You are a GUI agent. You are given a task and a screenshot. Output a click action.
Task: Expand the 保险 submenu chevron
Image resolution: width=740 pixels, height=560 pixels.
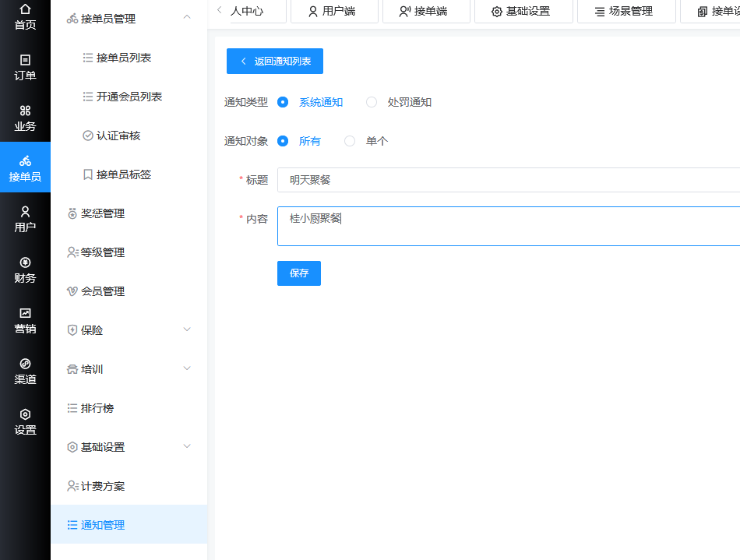pyautogui.click(x=187, y=329)
